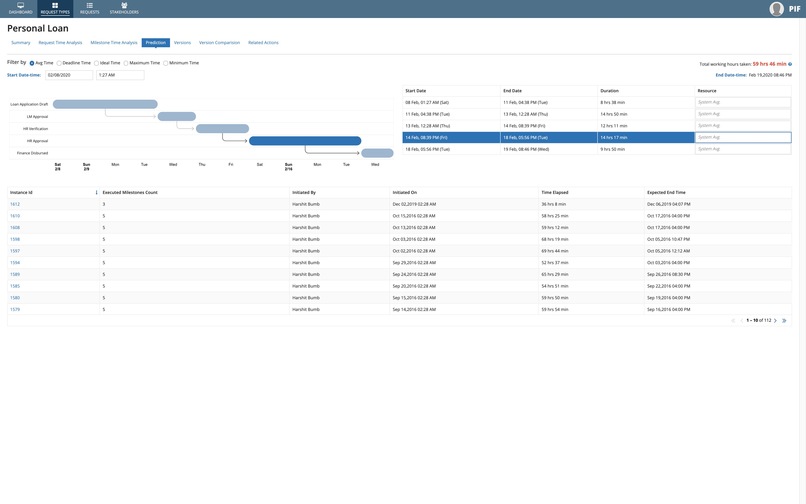Open instance 1598 link
This screenshot has width=806, height=504.
click(x=15, y=239)
